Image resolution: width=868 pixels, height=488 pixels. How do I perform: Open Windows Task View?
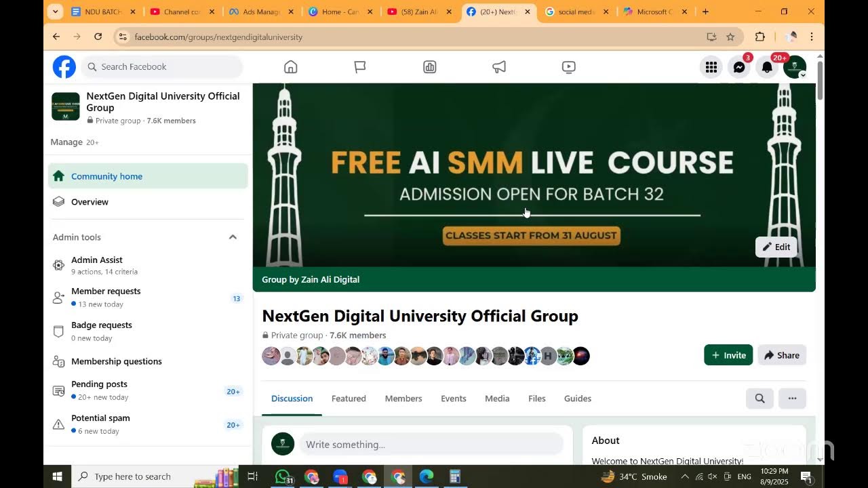pos(252,476)
